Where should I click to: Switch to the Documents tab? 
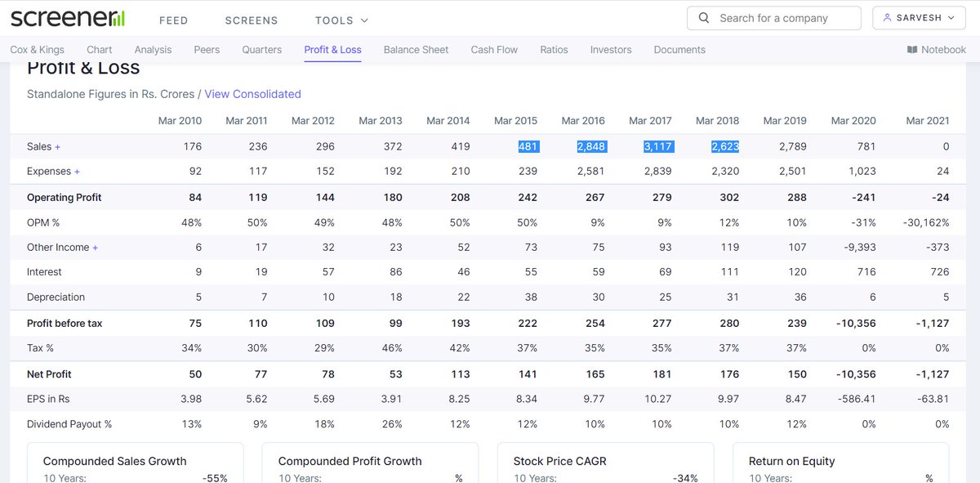pyautogui.click(x=679, y=50)
